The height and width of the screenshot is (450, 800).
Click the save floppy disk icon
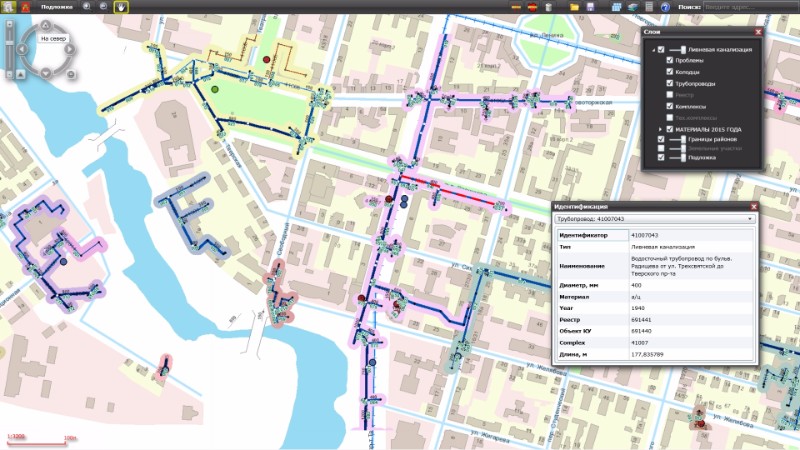(592, 7)
